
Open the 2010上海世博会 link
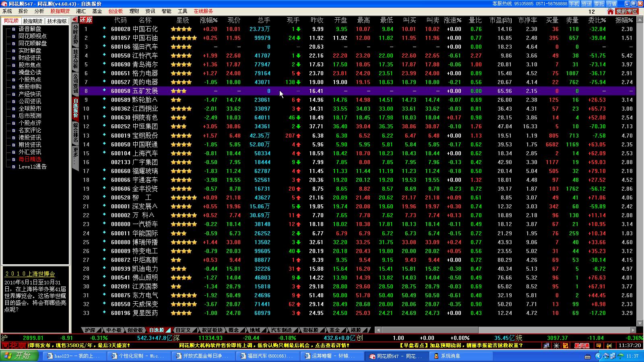pos(30,274)
